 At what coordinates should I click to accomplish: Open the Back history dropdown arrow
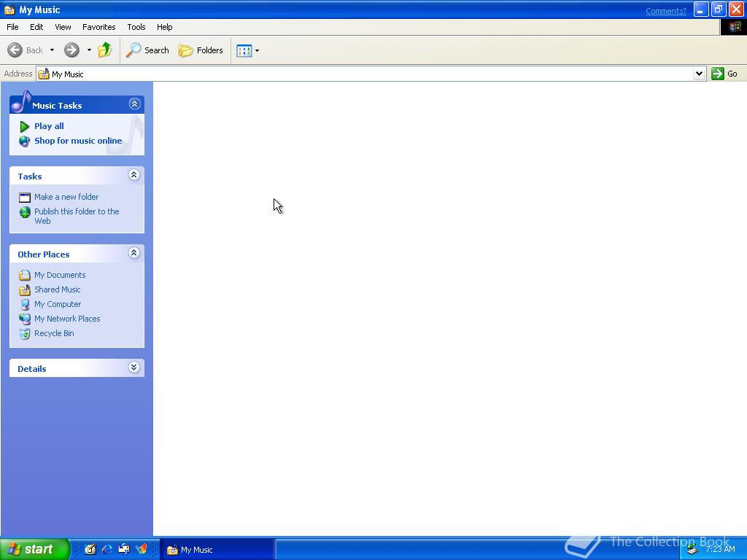click(52, 50)
